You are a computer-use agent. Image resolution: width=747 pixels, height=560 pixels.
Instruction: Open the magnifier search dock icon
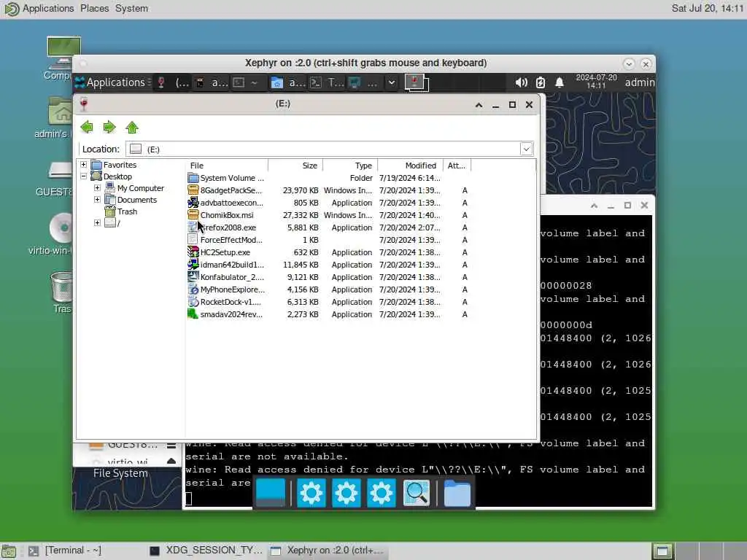click(417, 493)
